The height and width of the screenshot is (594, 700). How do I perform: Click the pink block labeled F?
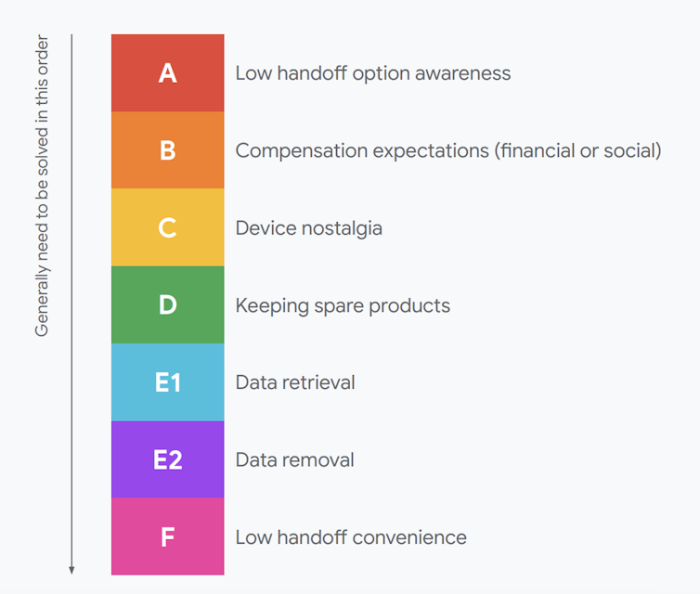pos(167,536)
